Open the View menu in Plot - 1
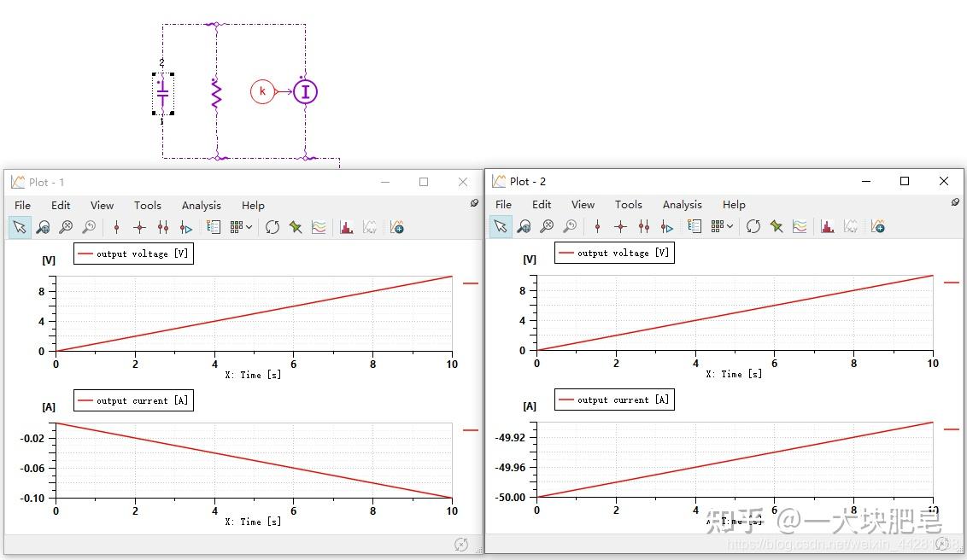The image size is (967, 560). click(102, 205)
